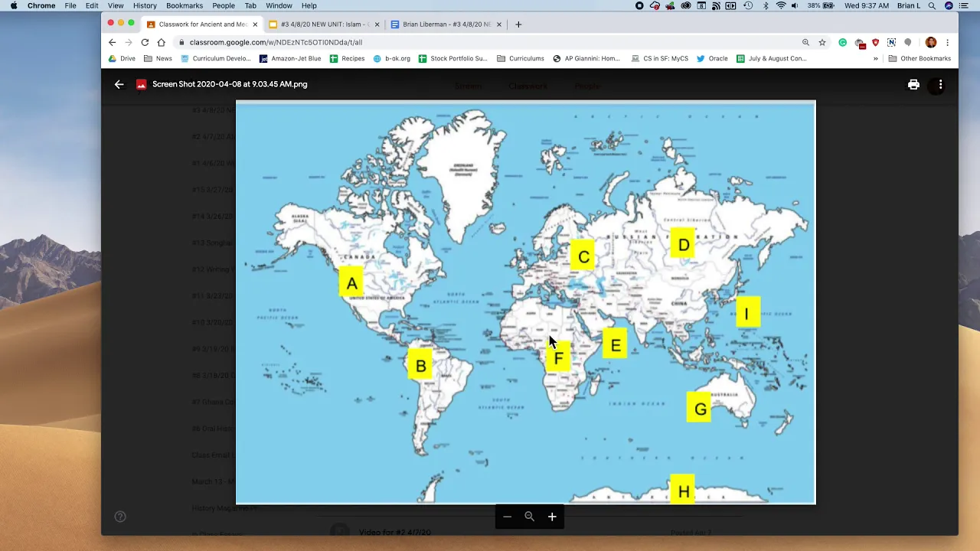Open the Wi-Fi status menu
The height and width of the screenshot is (551, 980).
(781, 5)
